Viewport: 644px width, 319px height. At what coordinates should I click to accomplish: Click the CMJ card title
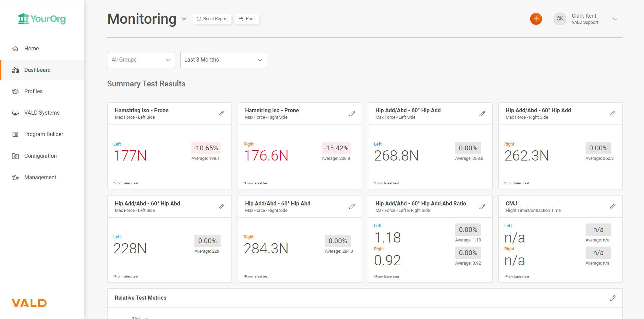[511, 203]
